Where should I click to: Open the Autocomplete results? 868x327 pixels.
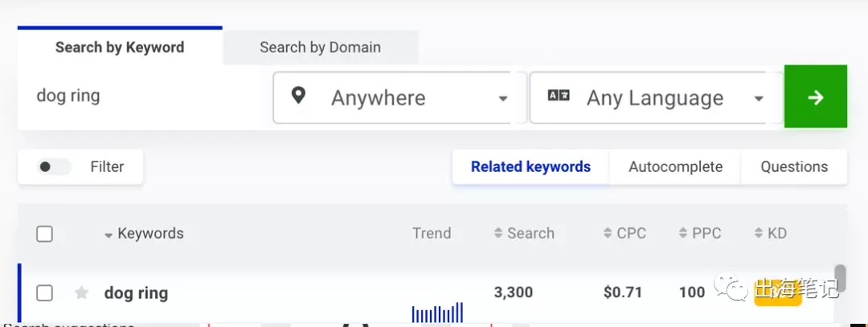pyautogui.click(x=675, y=166)
